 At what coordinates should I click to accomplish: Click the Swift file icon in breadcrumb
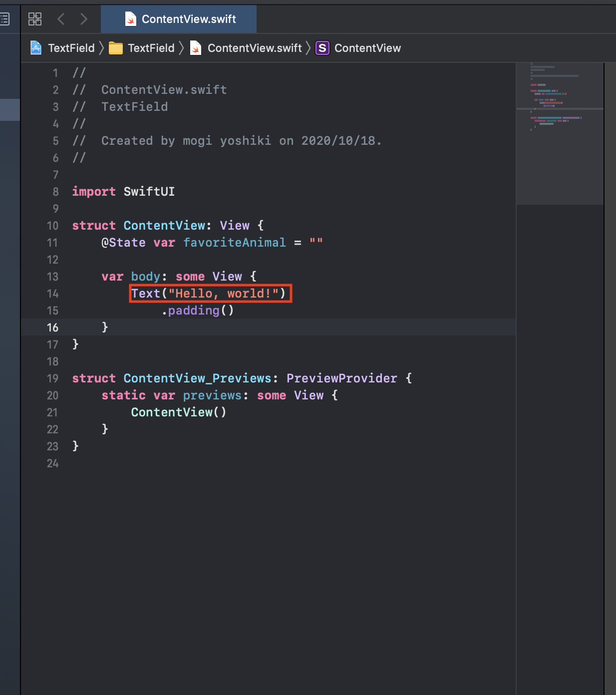(x=196, y=48)
